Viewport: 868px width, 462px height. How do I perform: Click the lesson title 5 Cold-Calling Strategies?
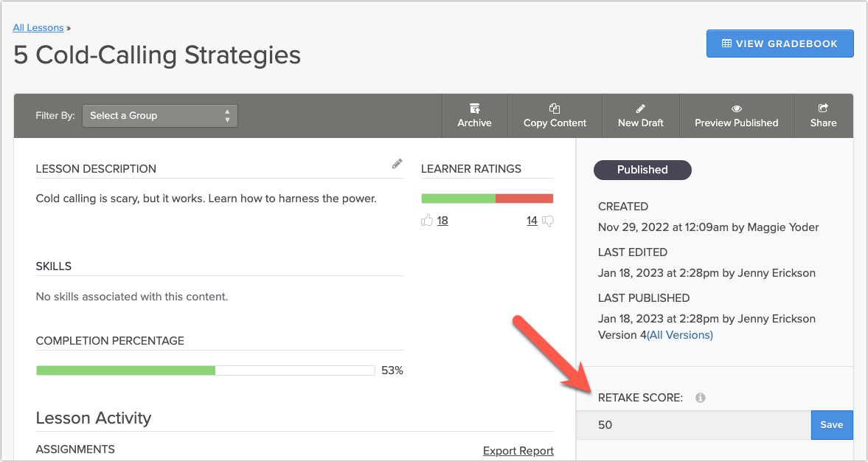pos(157,55)
